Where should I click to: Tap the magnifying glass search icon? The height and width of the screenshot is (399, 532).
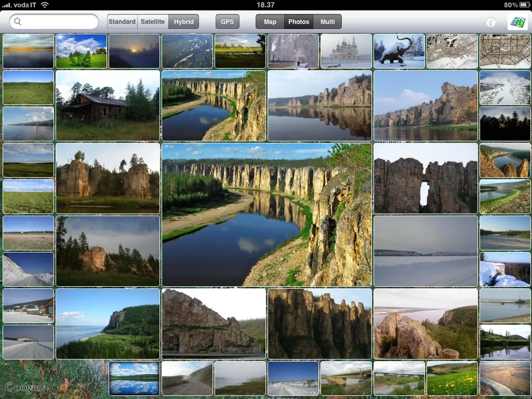pyautogui.click(x=17, y=22)
